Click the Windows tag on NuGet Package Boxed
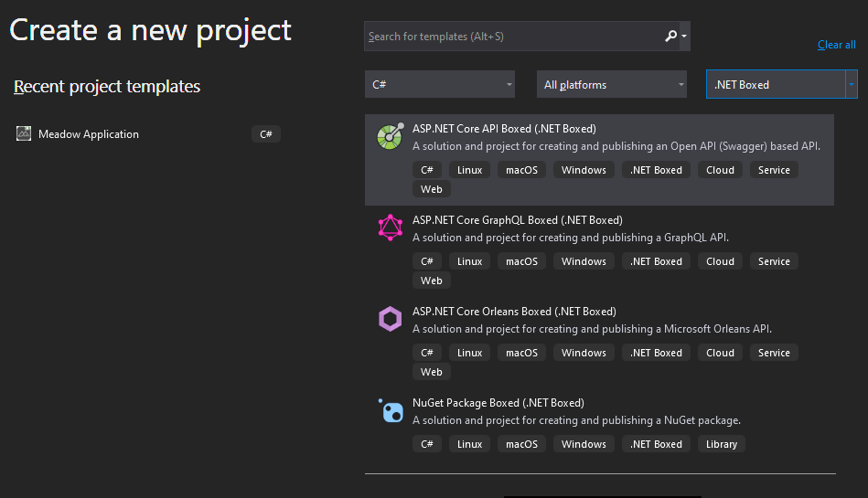Viewport: 868px width, 498px height. click(584, 444)
